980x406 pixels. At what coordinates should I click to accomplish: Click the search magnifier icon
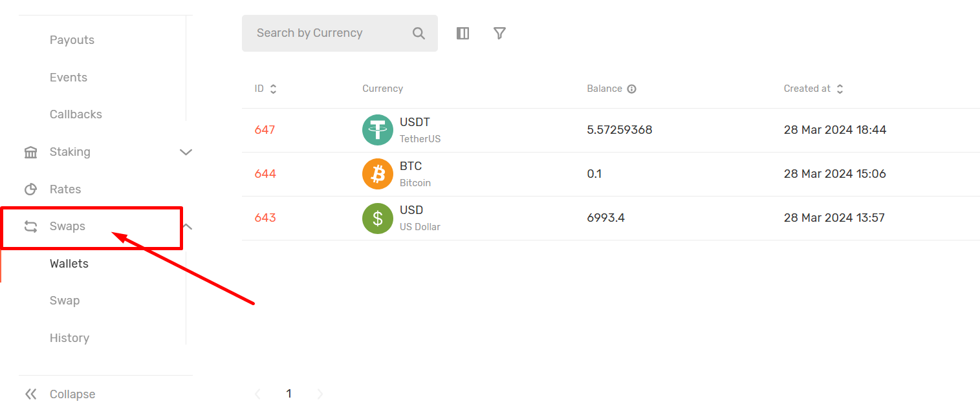click(419, 34)
